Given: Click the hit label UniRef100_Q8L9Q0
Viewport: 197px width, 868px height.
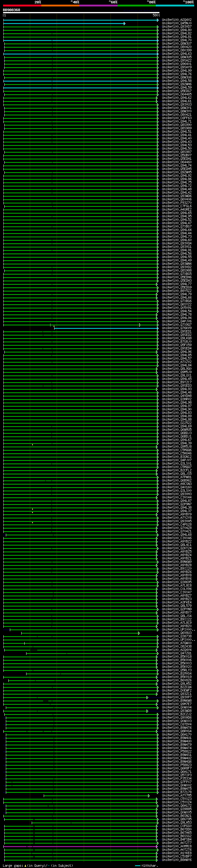Looking at the screenshot, I should click(x=177, y=369).
